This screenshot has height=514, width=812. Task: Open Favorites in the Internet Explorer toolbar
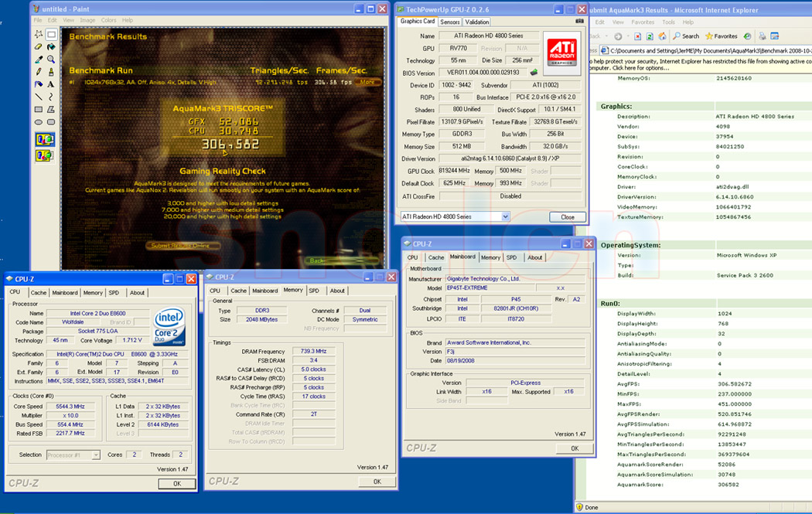[x=721, y=36]
